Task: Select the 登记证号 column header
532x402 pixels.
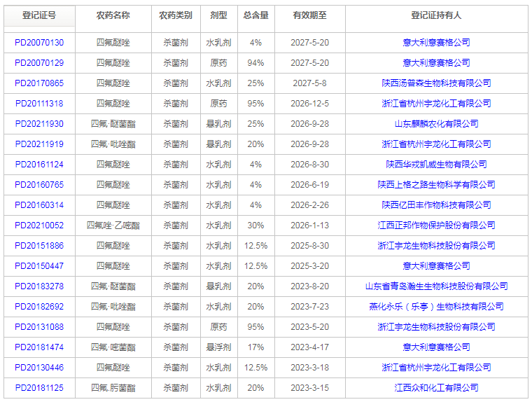Action: (39, 15)
